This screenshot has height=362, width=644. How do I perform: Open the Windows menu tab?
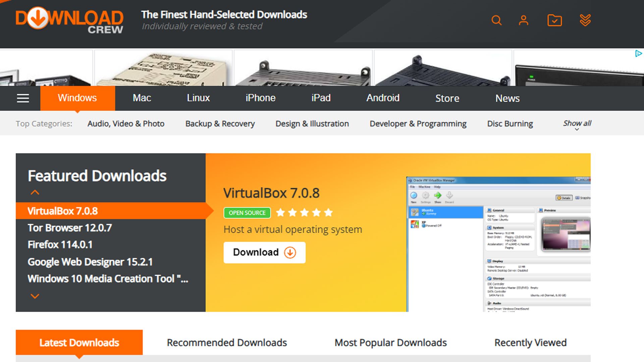77,98
